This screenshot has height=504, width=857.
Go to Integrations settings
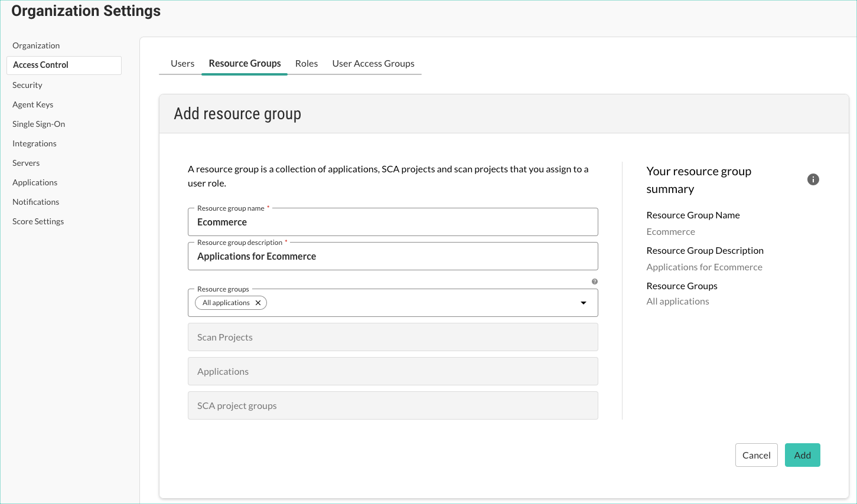tap(34, 143)
